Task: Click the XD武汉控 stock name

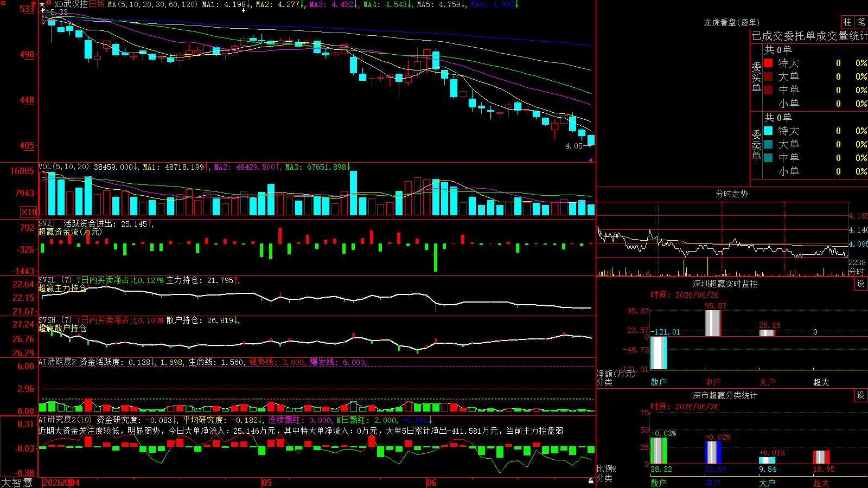Action: pos(71,4)
